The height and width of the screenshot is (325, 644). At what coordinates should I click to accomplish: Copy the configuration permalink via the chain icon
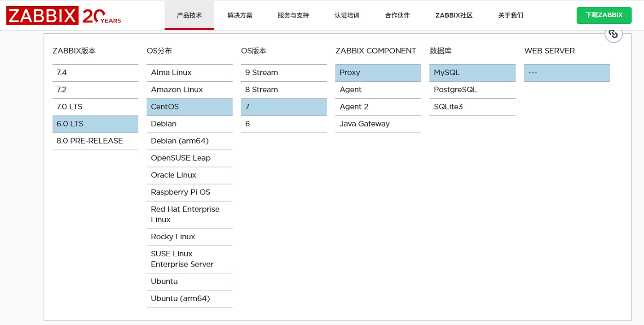coord(613,34)
